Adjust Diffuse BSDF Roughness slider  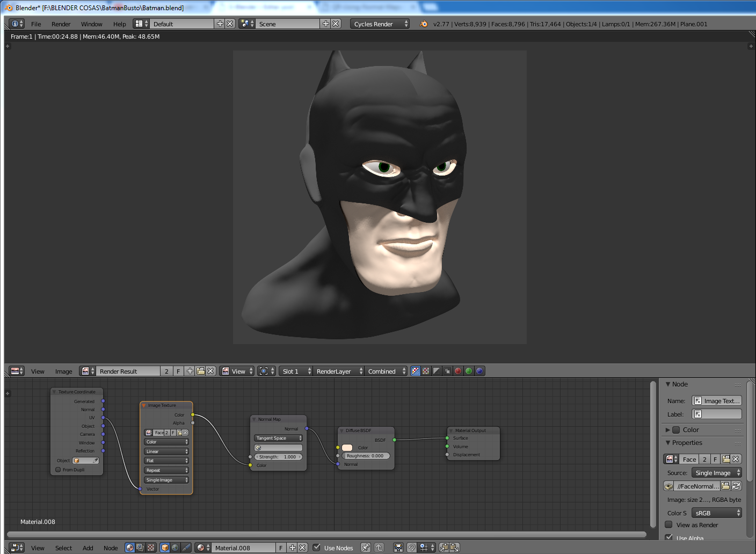coord(366,456)
